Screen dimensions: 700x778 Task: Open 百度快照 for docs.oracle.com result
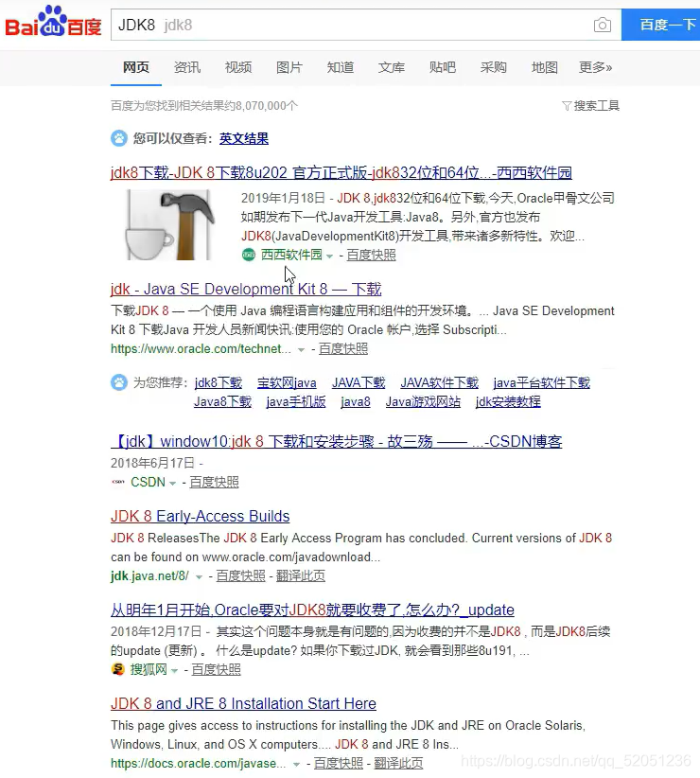click(339, 764)
